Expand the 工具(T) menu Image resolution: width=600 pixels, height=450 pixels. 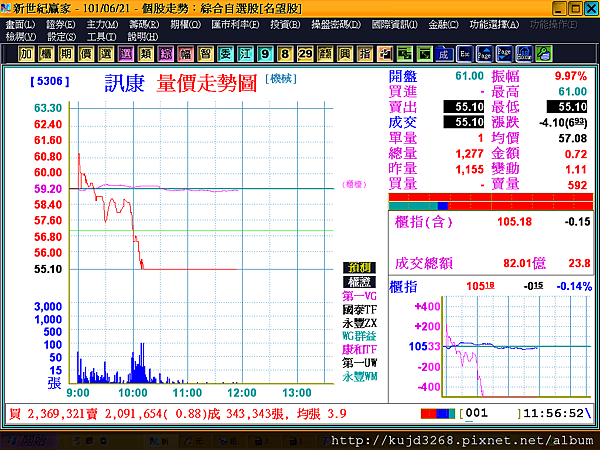pos(101,37)
